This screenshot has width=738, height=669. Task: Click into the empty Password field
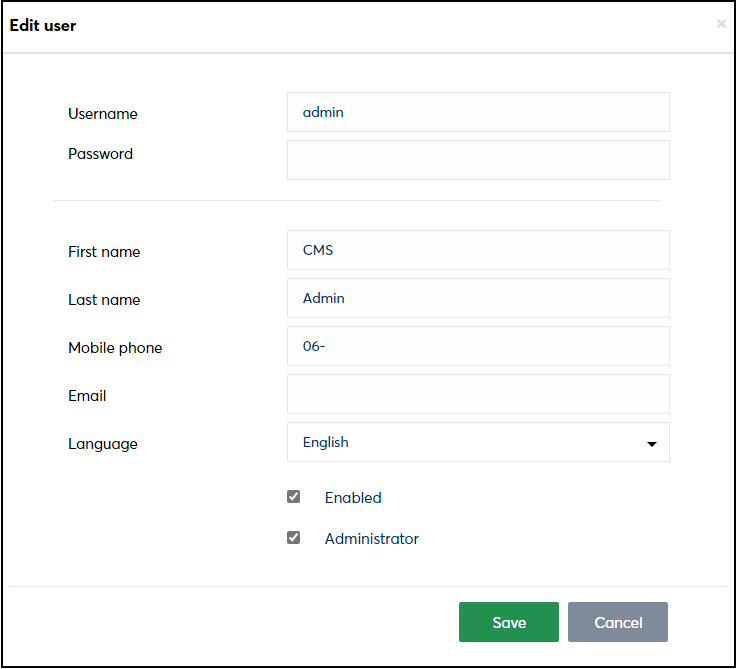click(478, 160)
